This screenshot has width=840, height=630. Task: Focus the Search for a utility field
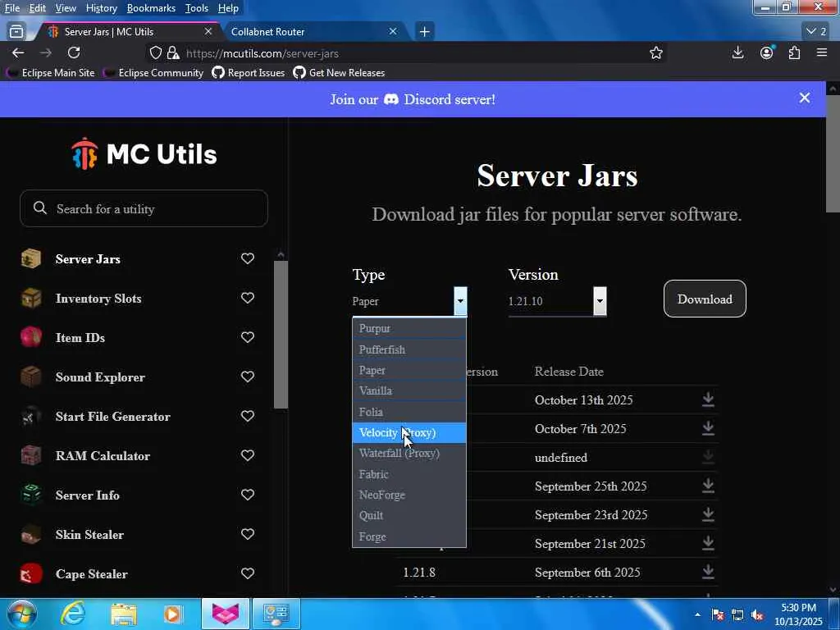tap(144, 208)
